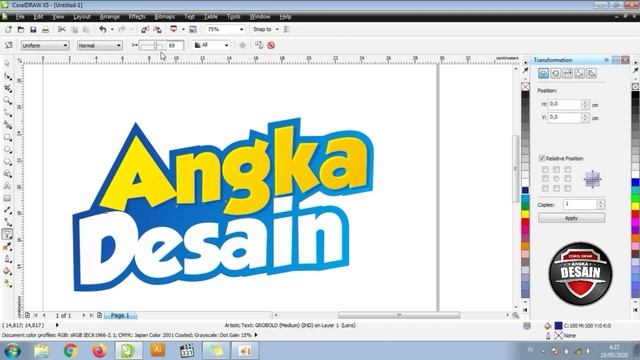Check the middle-left anchor position box
Image resolution: width=640 pixels, height=360 pixels.
click(x=545, y=179)
